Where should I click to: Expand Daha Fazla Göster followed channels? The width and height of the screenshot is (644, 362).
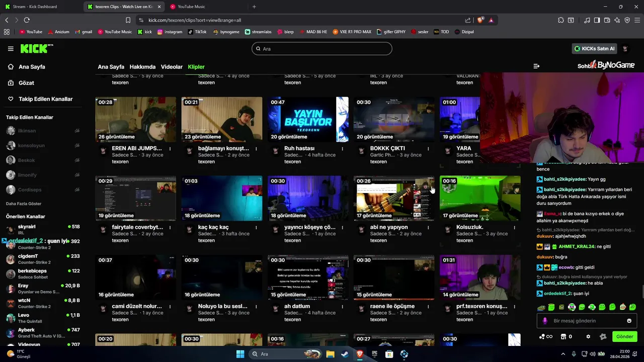click(x=24, y=204)
